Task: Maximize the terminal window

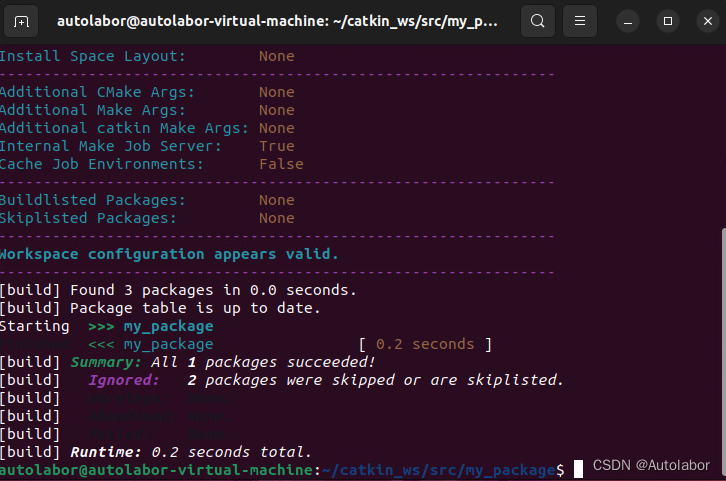Action: point(667,20)
